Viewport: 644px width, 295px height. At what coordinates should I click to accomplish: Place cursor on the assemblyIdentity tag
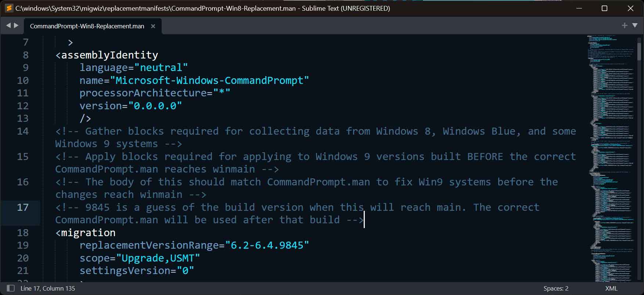109,55
